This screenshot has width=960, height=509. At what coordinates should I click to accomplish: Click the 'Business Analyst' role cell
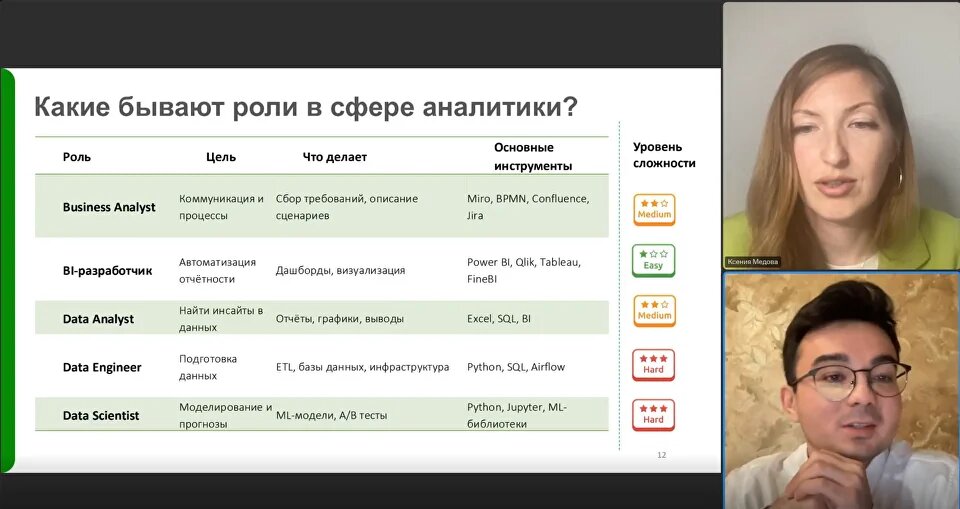coord(109,207)
